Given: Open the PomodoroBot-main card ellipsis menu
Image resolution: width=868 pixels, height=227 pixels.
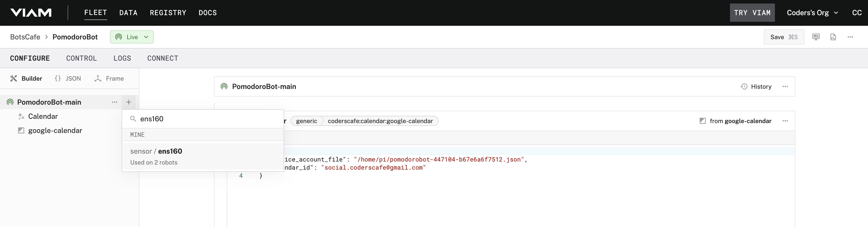Looking at the screenshot, I should 785,87.
